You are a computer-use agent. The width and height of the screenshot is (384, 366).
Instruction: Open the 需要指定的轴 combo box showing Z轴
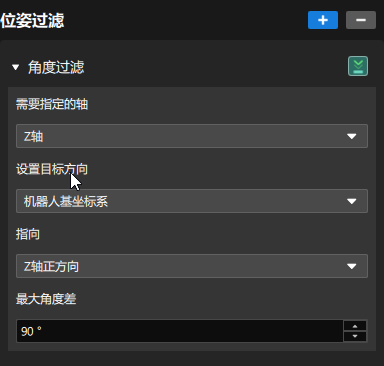192,136
